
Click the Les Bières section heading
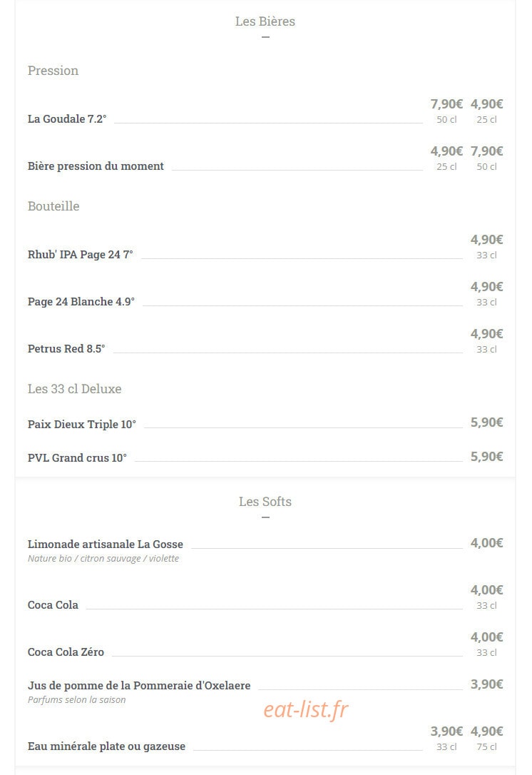265,21
